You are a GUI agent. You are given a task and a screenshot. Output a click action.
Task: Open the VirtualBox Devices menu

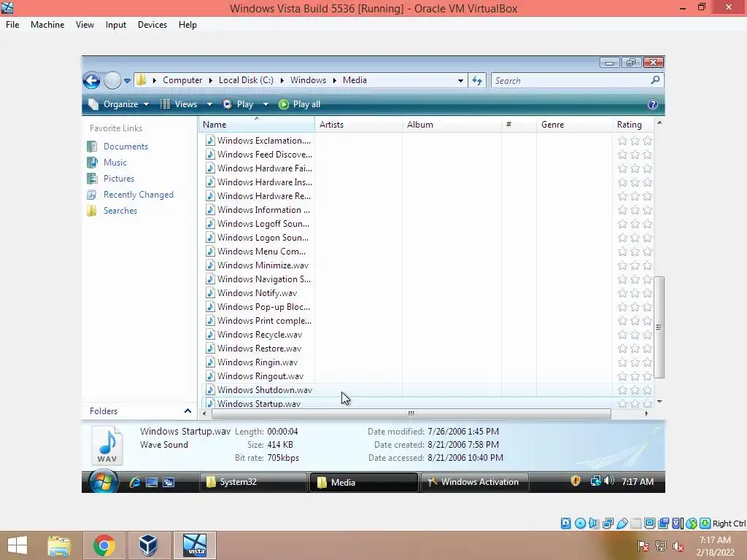click(x=152, y=25)
